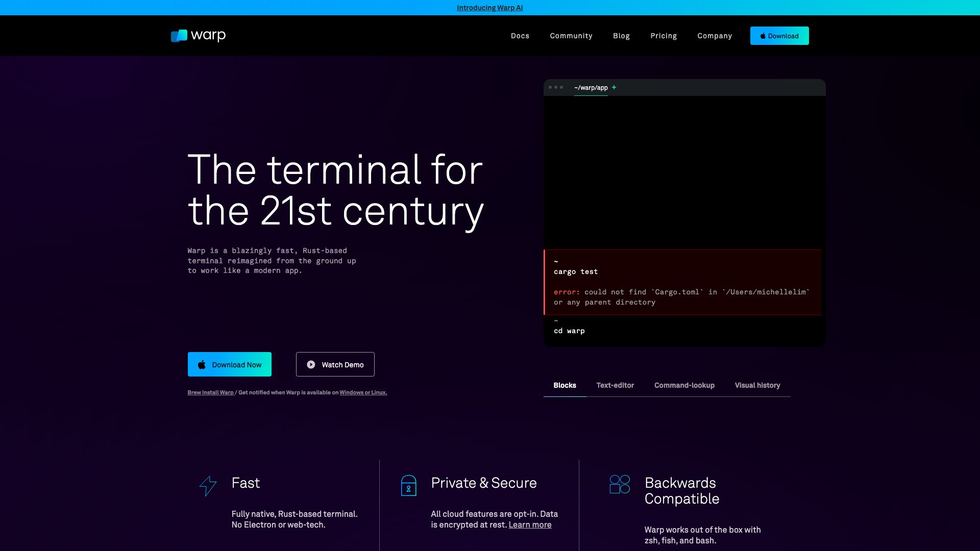The image size is (980, 551).
Task: Open the Blog navigation item
Action: [621, 36]
